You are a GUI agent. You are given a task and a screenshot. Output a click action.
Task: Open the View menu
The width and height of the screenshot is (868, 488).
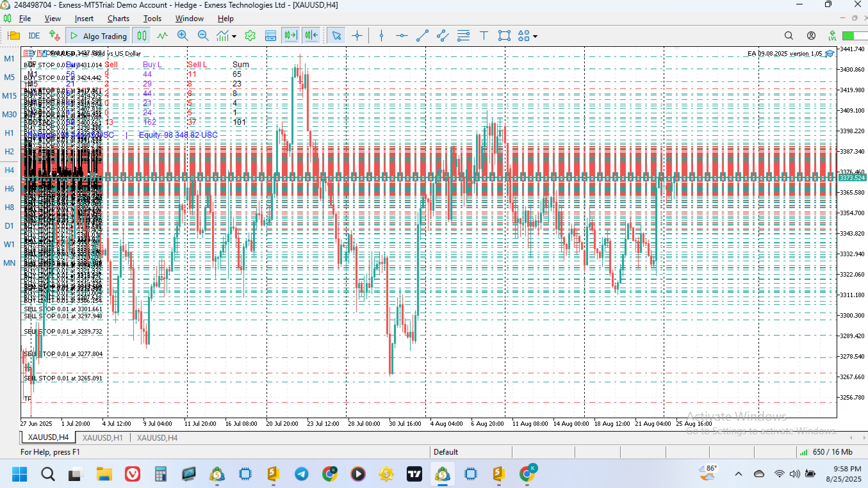[53, 19]
